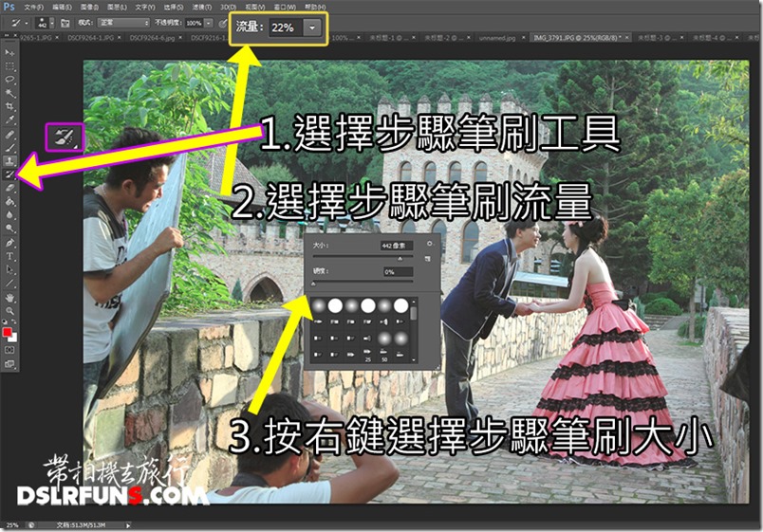Pick the Crop tool

(x=9, y=107)
